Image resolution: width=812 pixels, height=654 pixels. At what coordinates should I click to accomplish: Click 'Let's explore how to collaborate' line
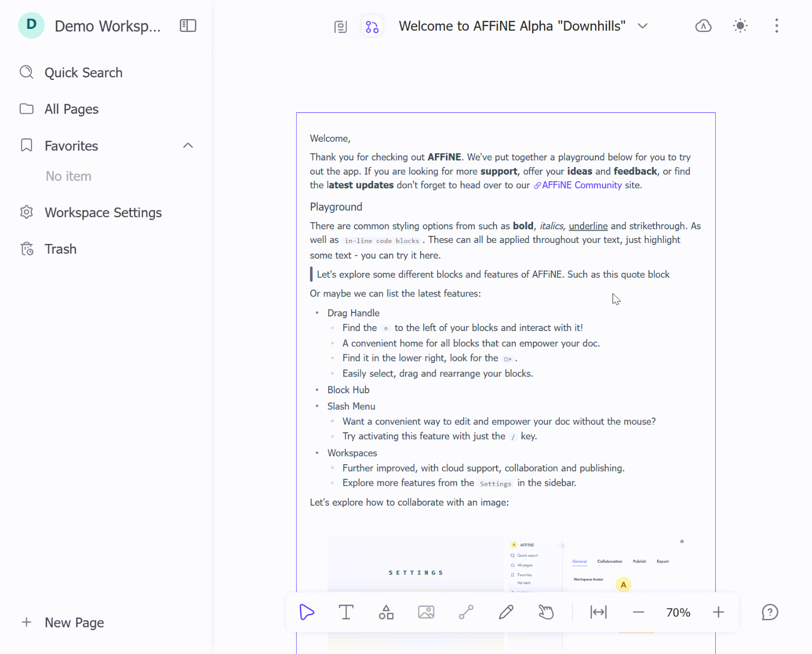tap(410, 503)
